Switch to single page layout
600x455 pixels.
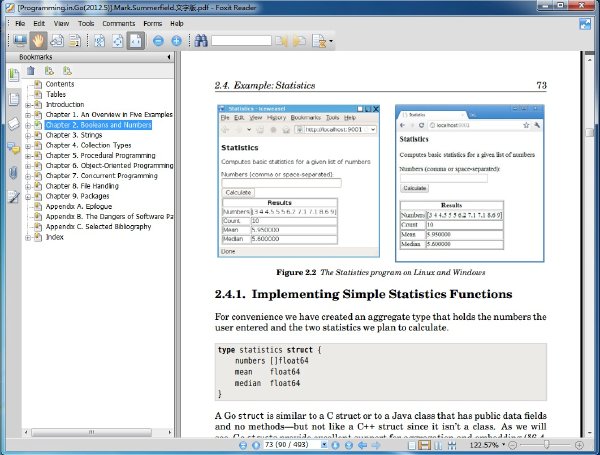pyautogui.click(x=412, y=445)
